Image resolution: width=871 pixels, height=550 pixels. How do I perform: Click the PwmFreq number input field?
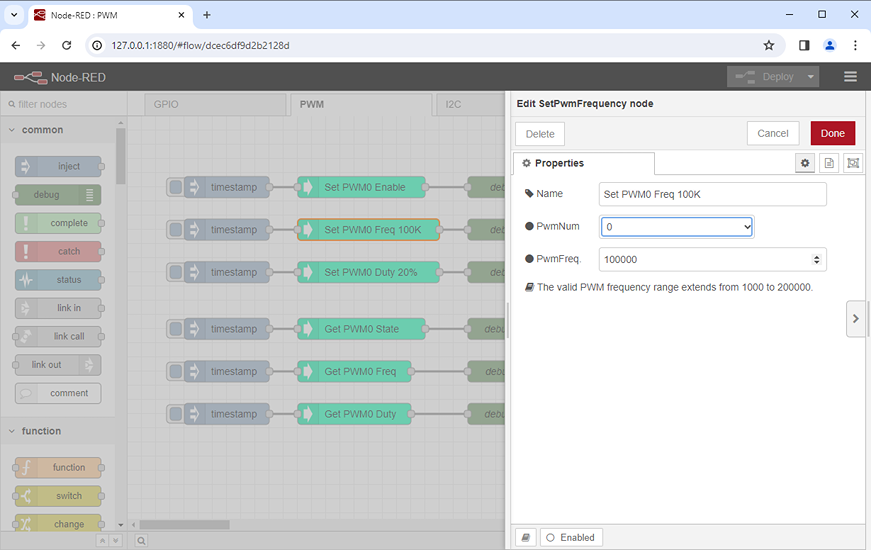705,260
